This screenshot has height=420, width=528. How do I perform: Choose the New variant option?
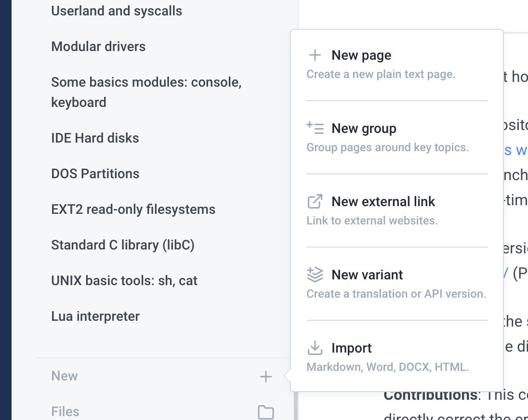(397, 284)
